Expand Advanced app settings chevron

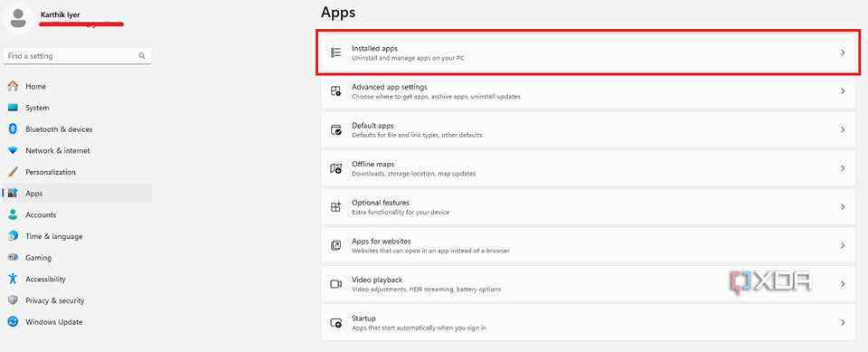coord(843,91)
